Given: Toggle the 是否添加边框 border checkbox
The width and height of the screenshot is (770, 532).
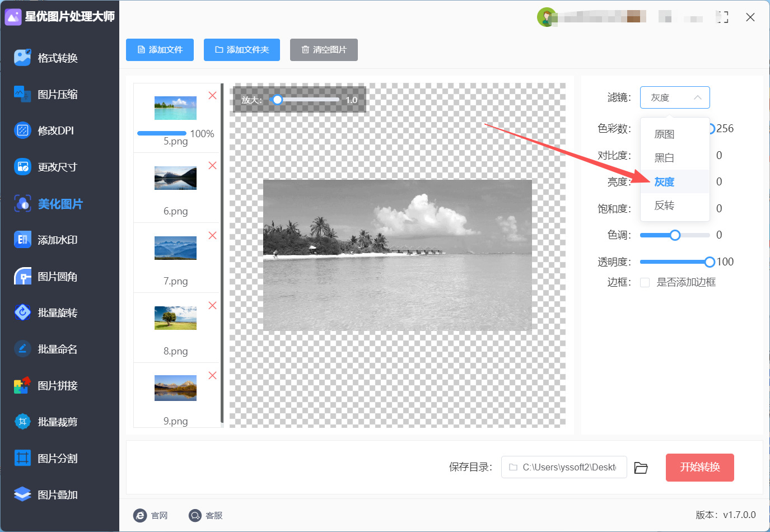Looking at the screenshot, I should click(645, 282).
